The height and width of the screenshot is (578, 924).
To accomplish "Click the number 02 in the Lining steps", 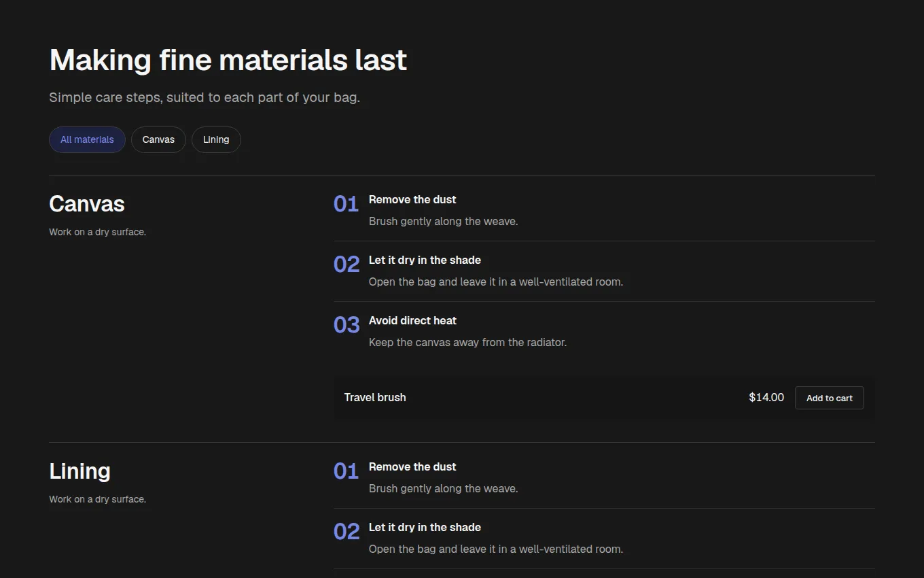I will click(x=346, y=532).
